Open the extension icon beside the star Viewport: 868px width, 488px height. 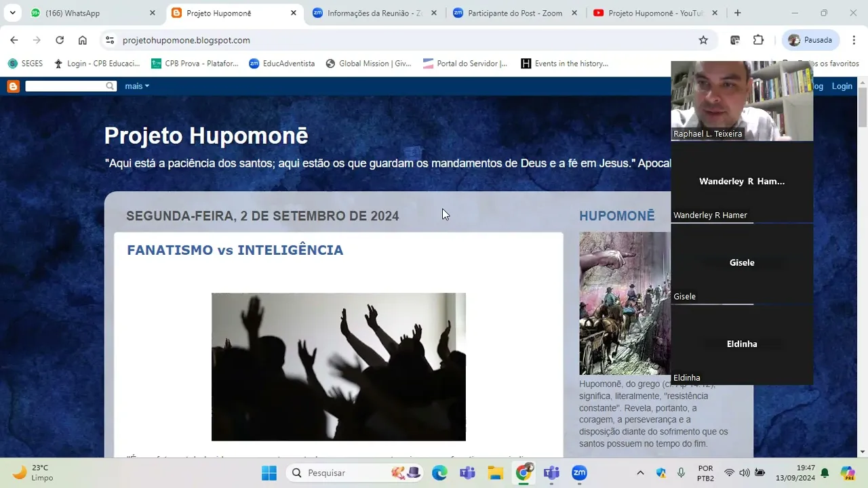pyautogui.click(x=734, y=40)
